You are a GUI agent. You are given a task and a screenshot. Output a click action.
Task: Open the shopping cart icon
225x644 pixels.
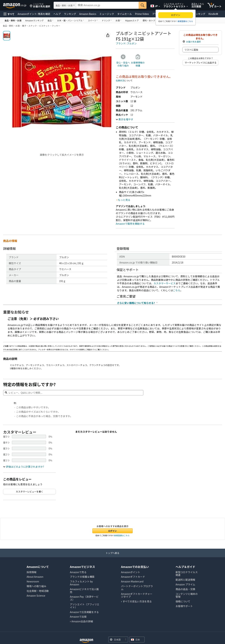pyautogui.click(x=214, y=5)
